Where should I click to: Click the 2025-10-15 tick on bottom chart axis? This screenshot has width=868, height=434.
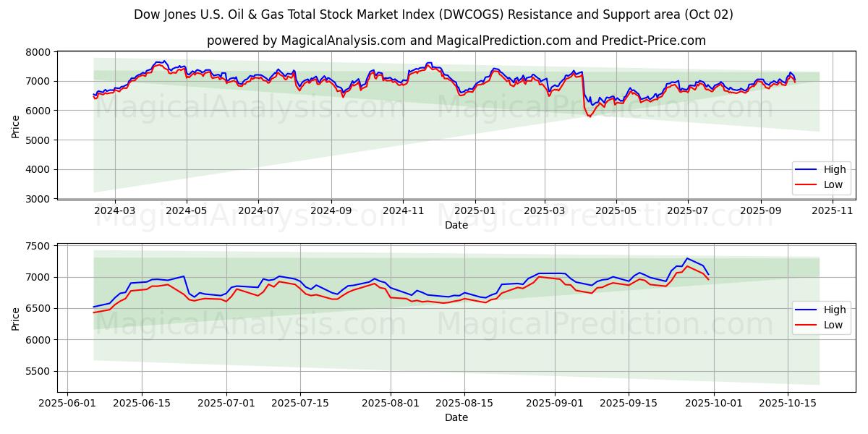788,403
